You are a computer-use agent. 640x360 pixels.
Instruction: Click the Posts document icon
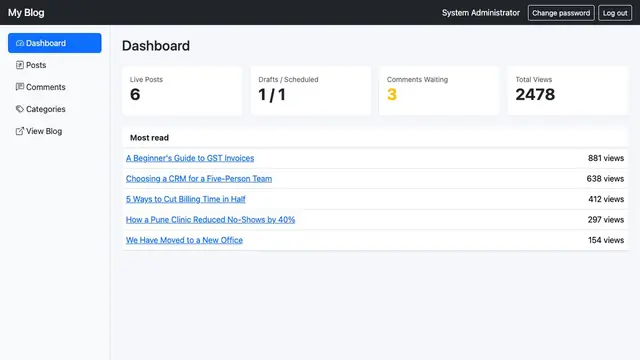[x=20, y=65]
